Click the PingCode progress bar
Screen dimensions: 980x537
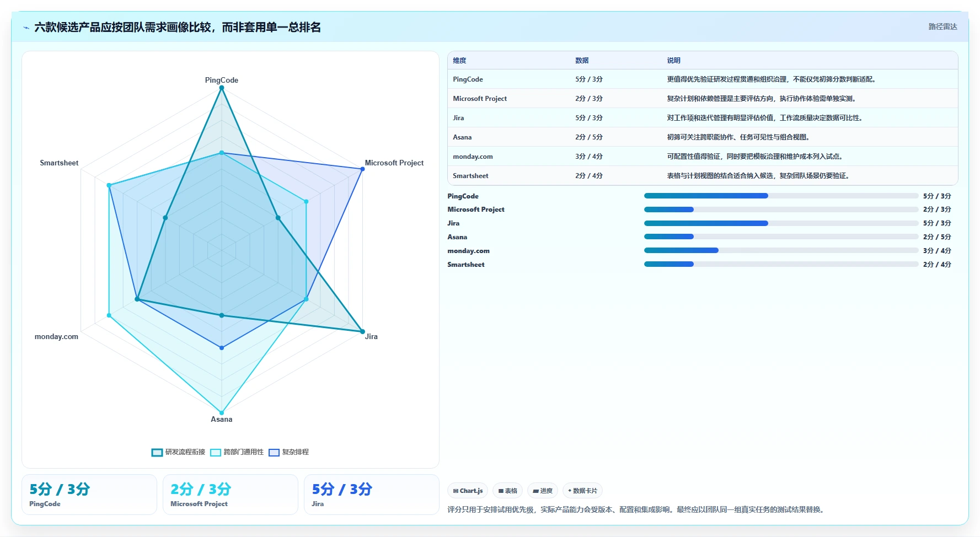(x=781, y=196)
